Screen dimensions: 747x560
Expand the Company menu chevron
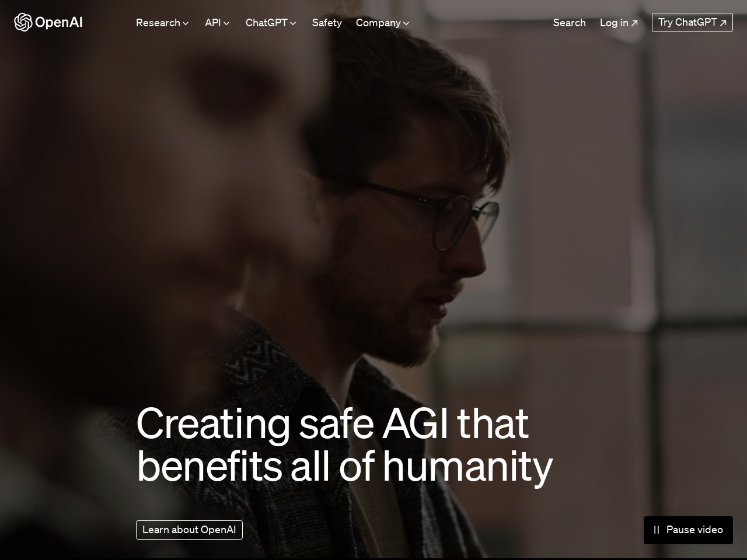(406, 23)
